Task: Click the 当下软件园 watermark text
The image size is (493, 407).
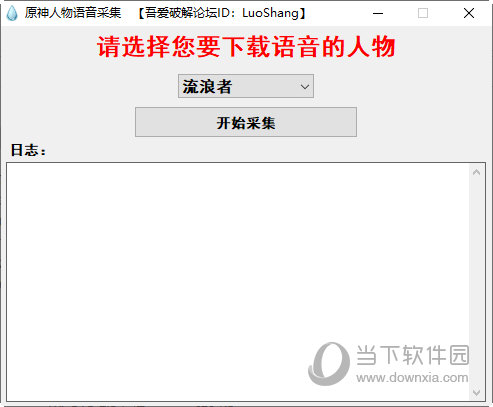Action: pyautogui.click(x=413, y=355)
